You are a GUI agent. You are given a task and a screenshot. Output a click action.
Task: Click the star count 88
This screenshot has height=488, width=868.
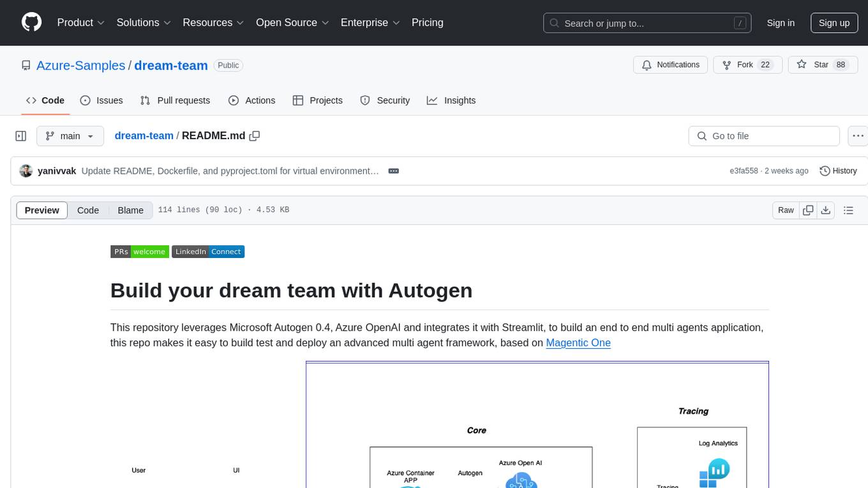841,65
